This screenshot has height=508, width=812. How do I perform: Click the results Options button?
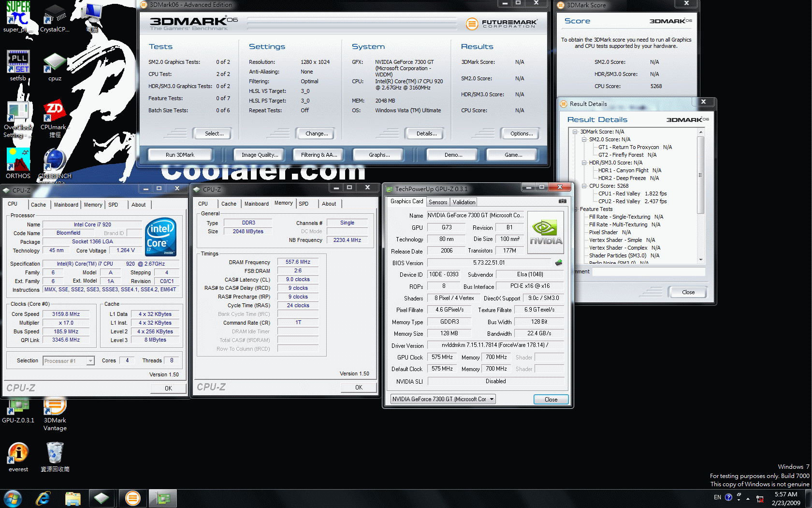pos(522,134)
